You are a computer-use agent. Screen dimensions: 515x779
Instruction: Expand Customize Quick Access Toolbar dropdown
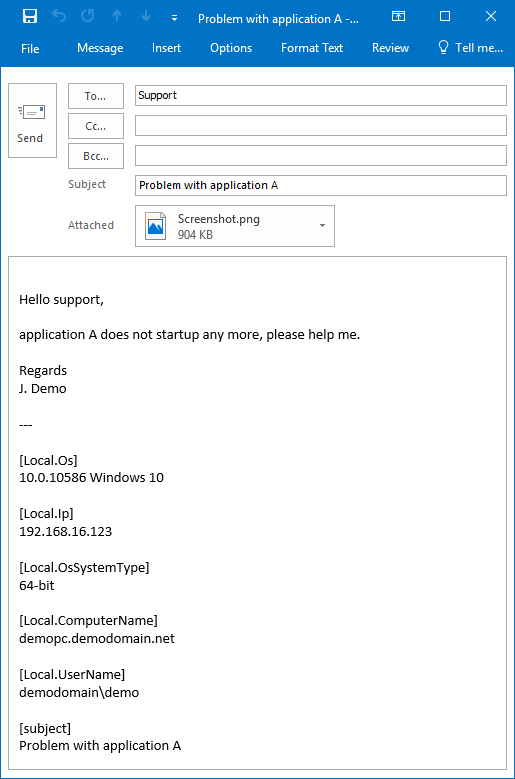174,18
